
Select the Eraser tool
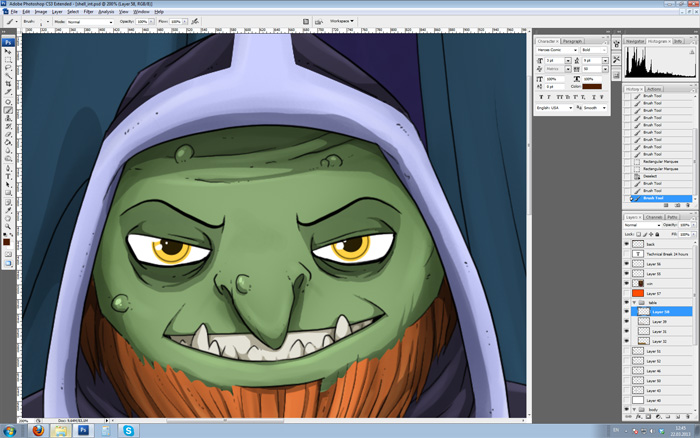tap(8, 134)
